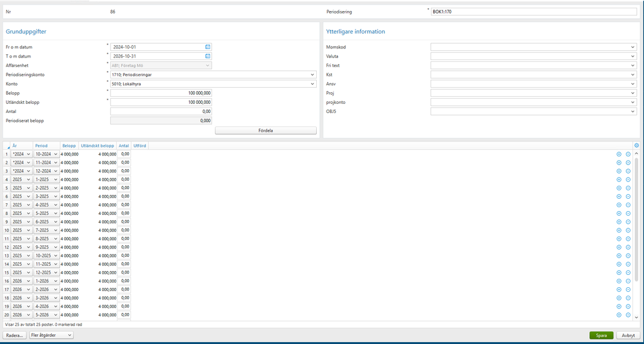Open the Fler åtgärder dropdown
644x344 pixels.
click(52, 336)
